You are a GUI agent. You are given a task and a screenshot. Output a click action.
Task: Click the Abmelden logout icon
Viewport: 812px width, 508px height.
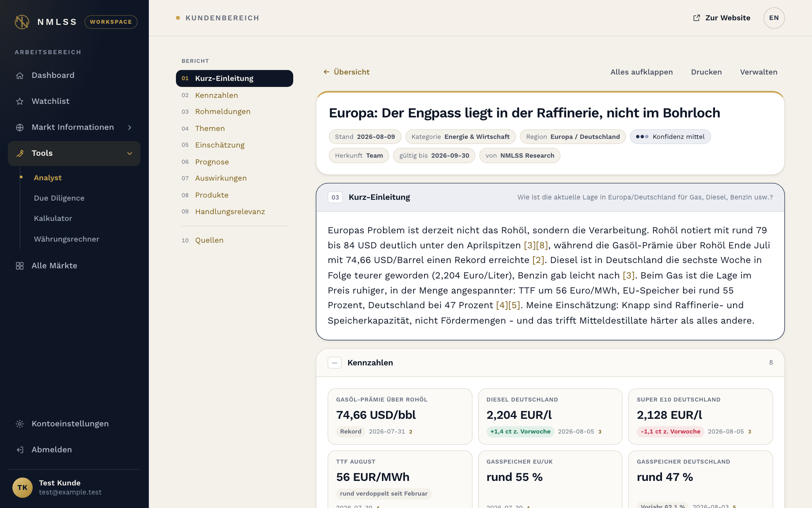[x=20, y=450]
